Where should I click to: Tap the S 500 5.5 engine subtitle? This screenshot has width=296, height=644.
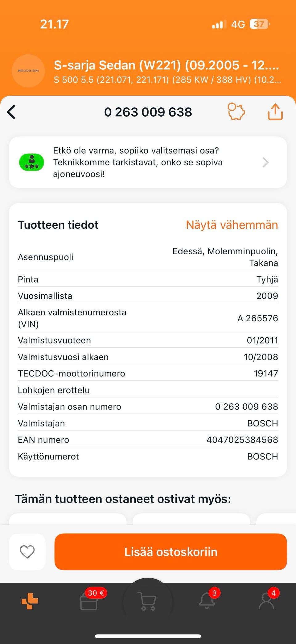167,80
